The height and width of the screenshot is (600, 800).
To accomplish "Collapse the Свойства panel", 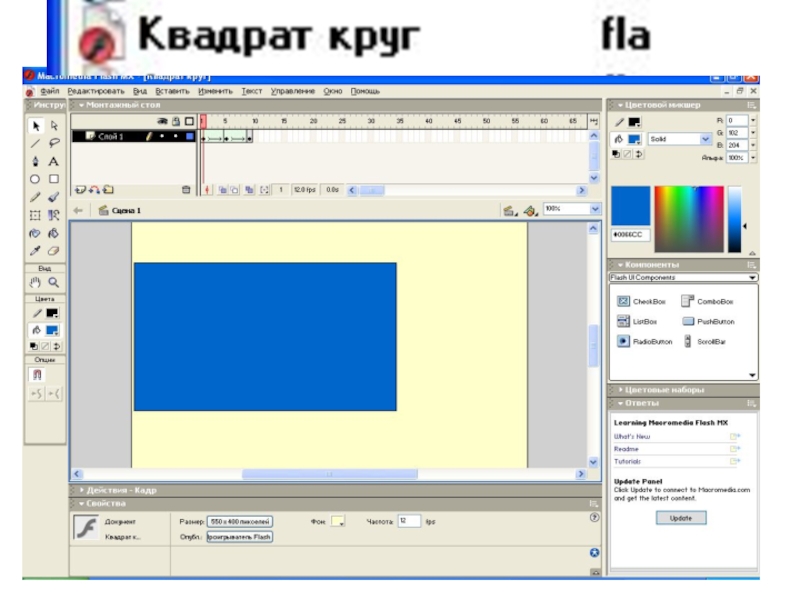I will [x=82, y=504].
